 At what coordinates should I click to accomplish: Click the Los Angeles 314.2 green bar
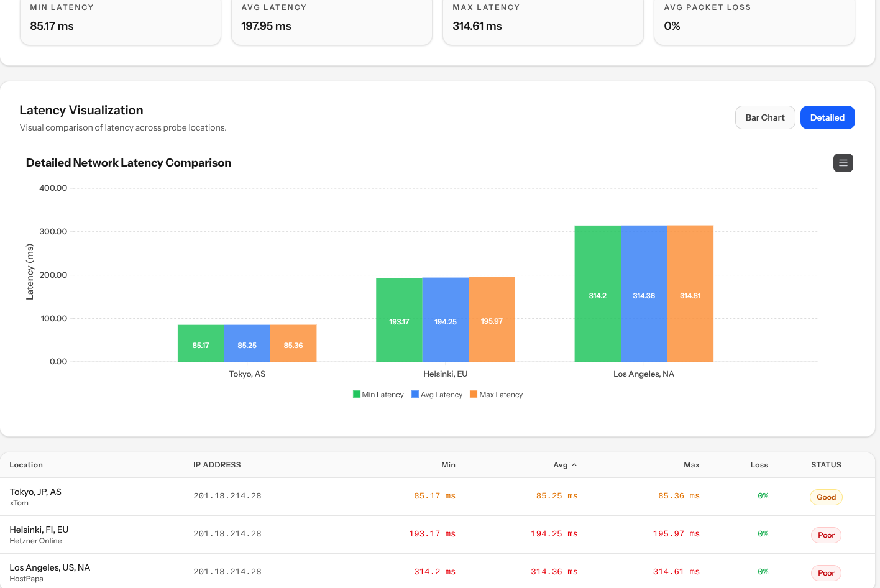(598, 293)
